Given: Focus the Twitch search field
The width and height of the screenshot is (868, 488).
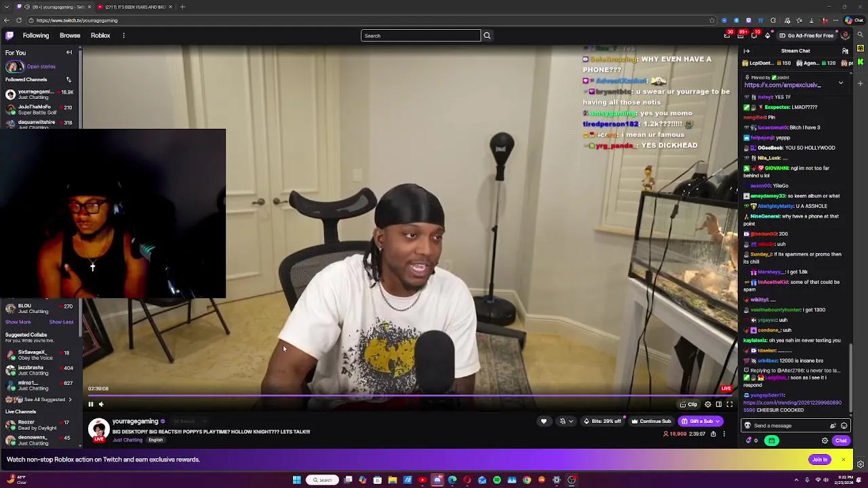Looking at the screenshot, I should coord(420,35).
